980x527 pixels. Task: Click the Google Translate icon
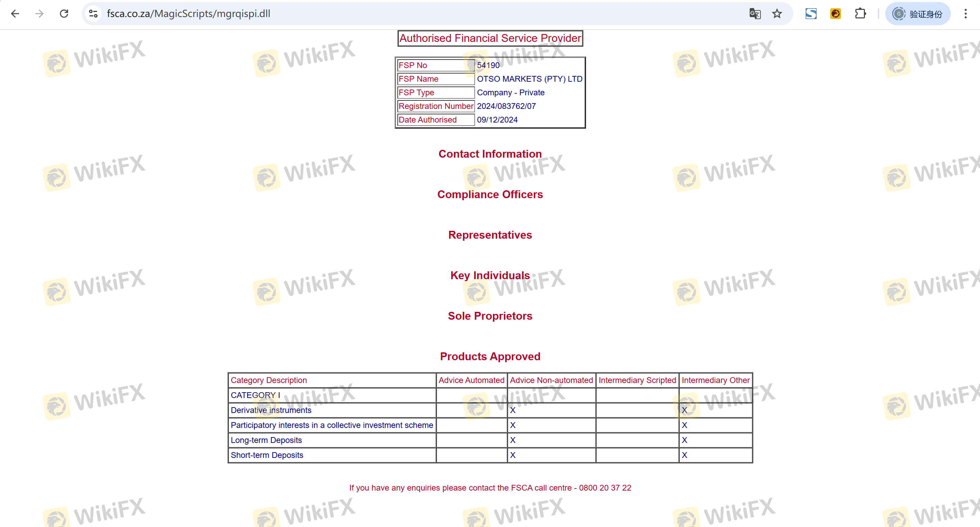coord(755,14)
